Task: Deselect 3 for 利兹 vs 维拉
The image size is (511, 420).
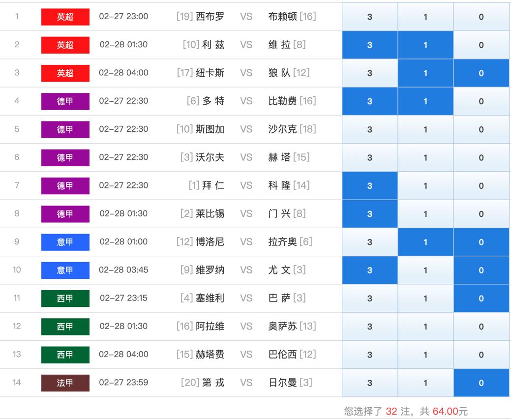Action: pos(370,45)
